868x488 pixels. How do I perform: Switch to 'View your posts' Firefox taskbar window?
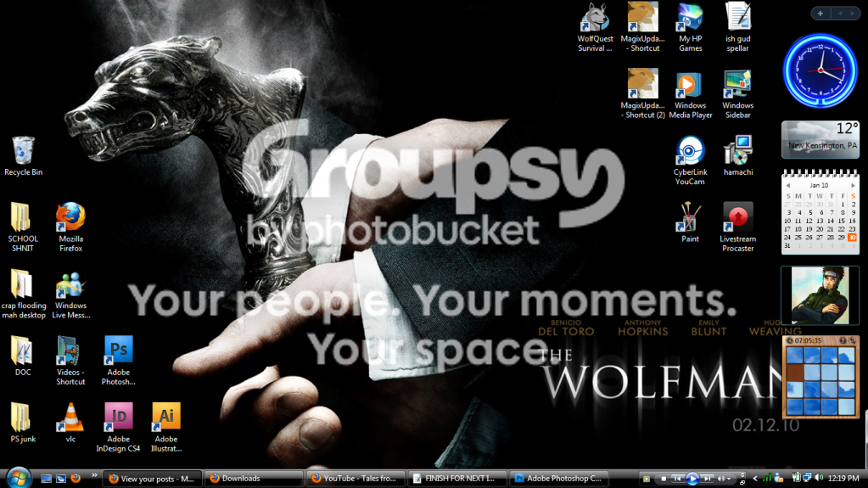tap(152, 479)
